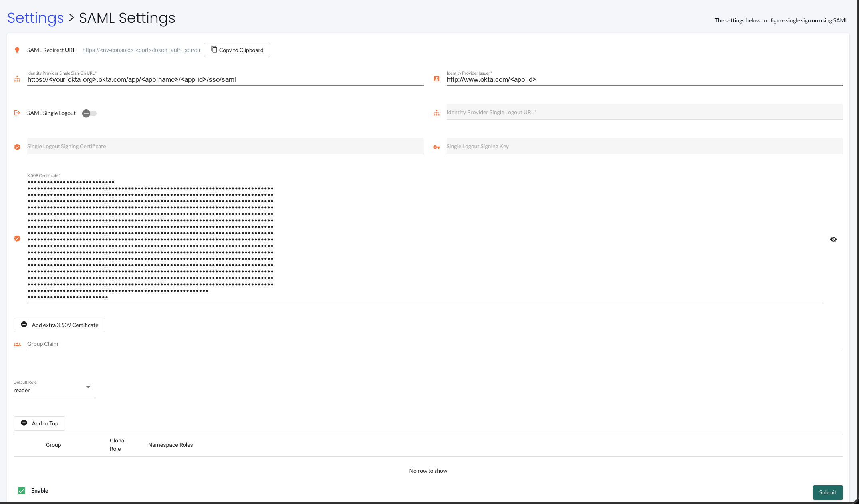
Task: Click the Single Logout Signing Certificate field
Action: 225,146
